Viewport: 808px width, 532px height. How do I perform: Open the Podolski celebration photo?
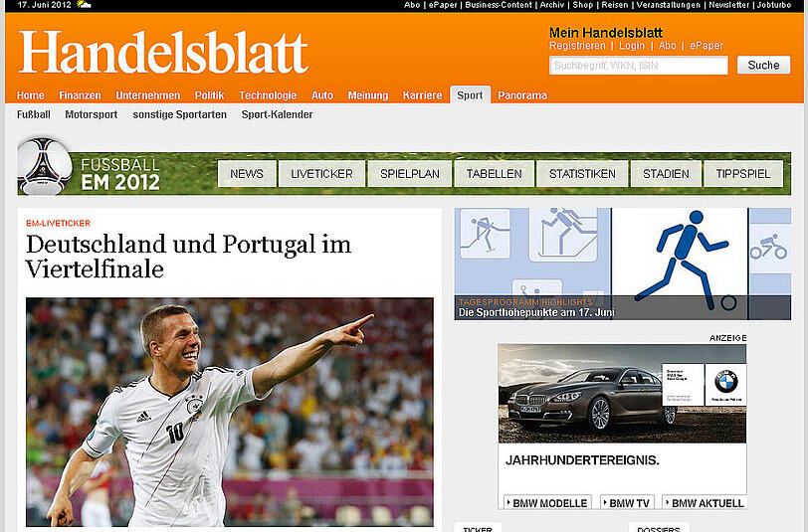coord(230,412)
